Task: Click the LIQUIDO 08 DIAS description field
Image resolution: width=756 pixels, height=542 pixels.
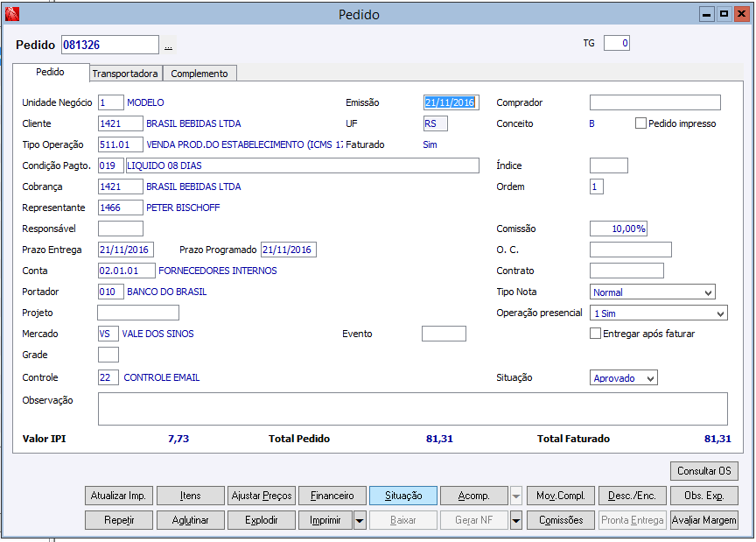Action: coord(302,165)
